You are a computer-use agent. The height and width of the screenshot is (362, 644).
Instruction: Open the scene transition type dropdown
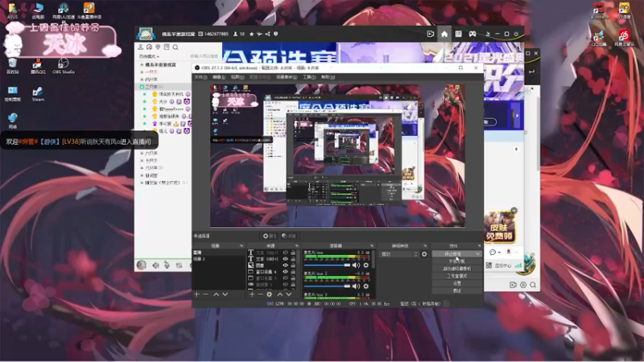398,254
